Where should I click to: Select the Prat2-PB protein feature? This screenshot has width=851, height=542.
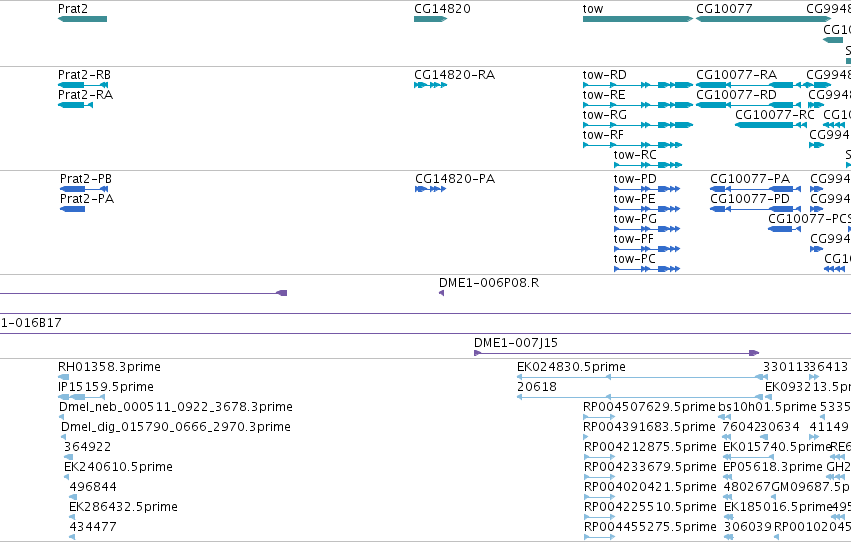point(84,189)
